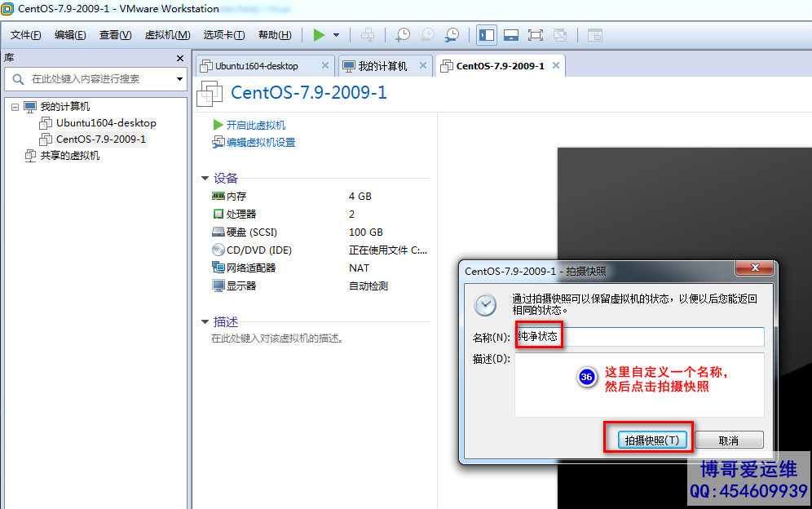
Task: Open the power options dropdown arrow beside play
Action: [336, 35]
